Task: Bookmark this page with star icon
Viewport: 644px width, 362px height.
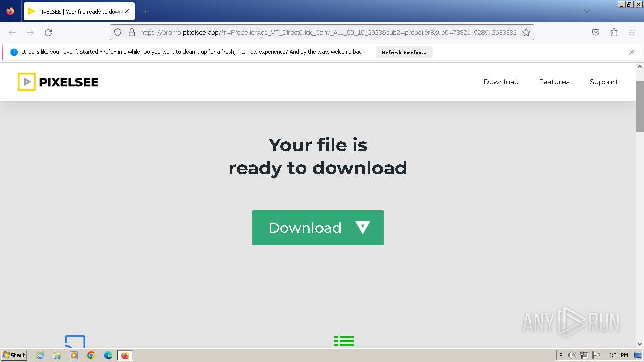Action: 526,32
